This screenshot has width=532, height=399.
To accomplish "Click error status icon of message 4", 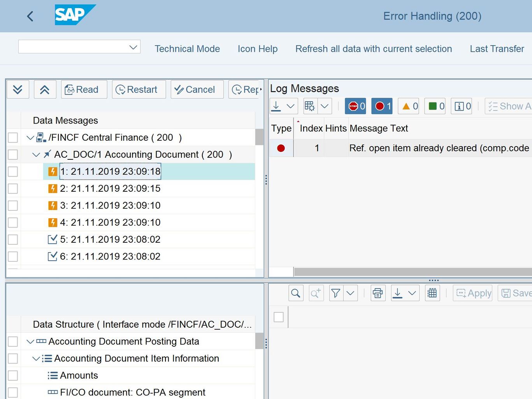I will tap(53, 222).
